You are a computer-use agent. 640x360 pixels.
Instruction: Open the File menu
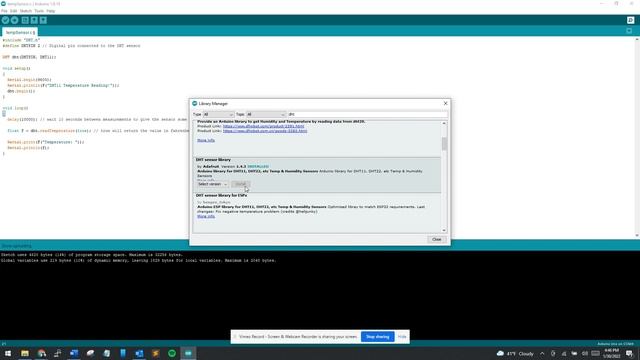coord(4,11)
